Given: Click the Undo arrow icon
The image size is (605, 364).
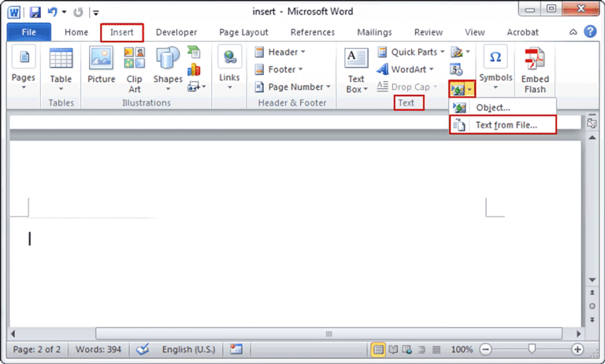Looking at the screenshot, I should pos(52,12).
